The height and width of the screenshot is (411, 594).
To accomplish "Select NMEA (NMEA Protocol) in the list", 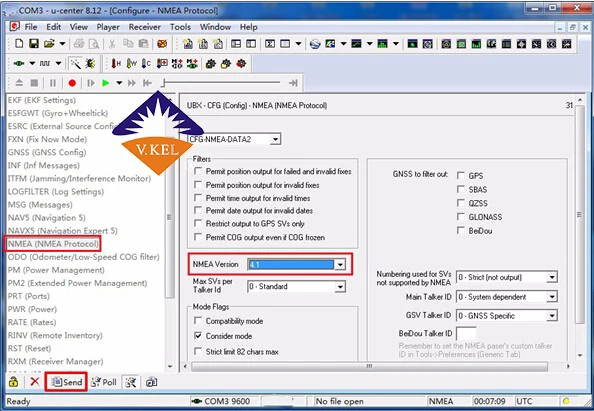I will (53, 244).
